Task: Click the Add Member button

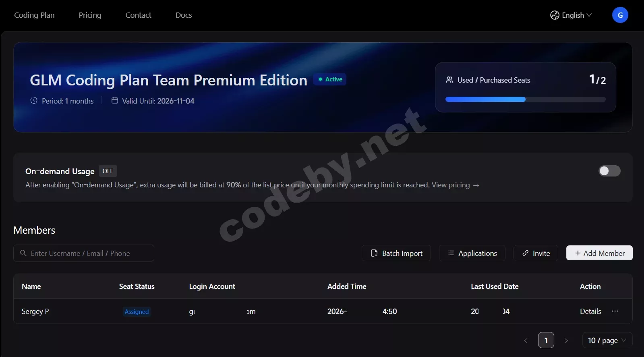Action: tap(599, 253)
